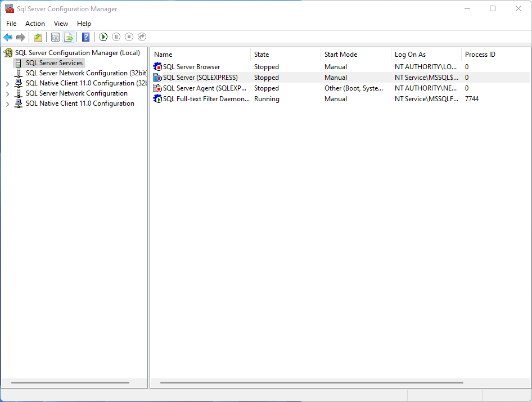Click the SQL Native Client 11.0 Configuration (32bit) icon
Viewport: 532px width, 402px height.
(19, 83)
